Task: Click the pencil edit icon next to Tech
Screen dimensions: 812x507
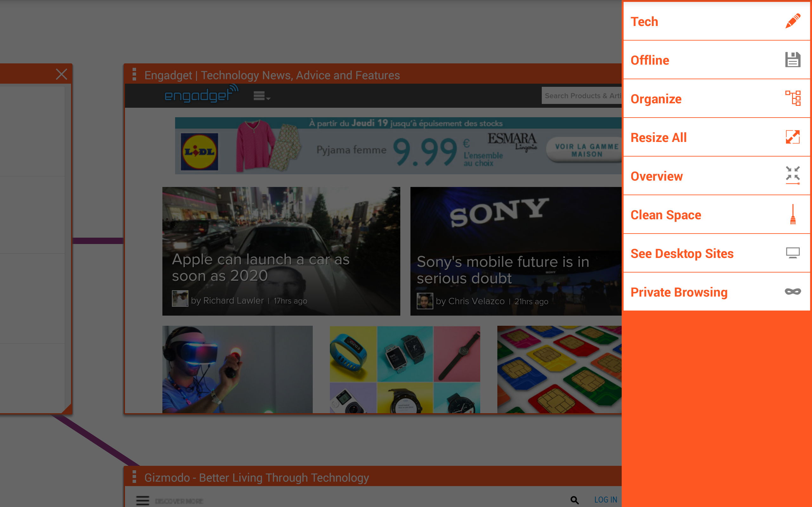Action: (x=793, y=22)
